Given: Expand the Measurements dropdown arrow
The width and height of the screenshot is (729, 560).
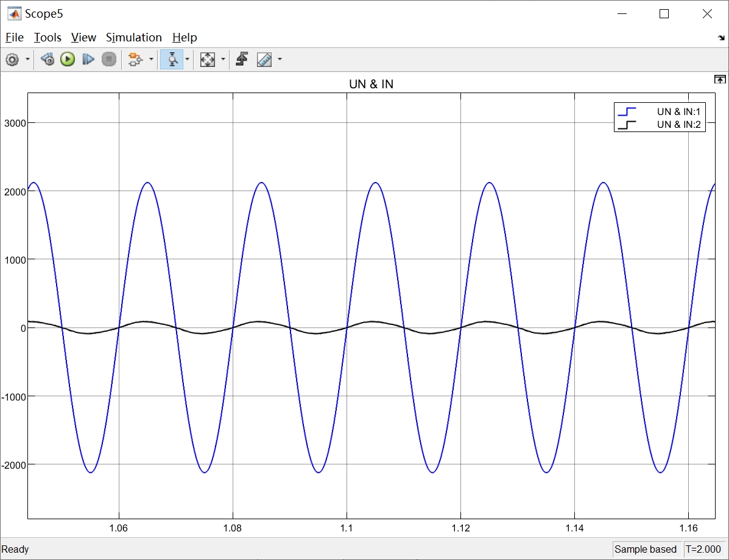Looking at the screenshot, I should coord(280,60).
